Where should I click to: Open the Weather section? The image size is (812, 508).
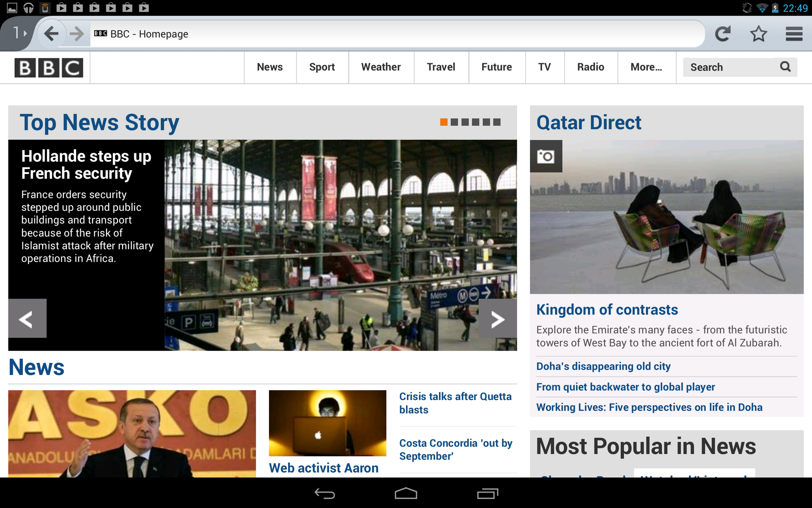coord(381,67)
